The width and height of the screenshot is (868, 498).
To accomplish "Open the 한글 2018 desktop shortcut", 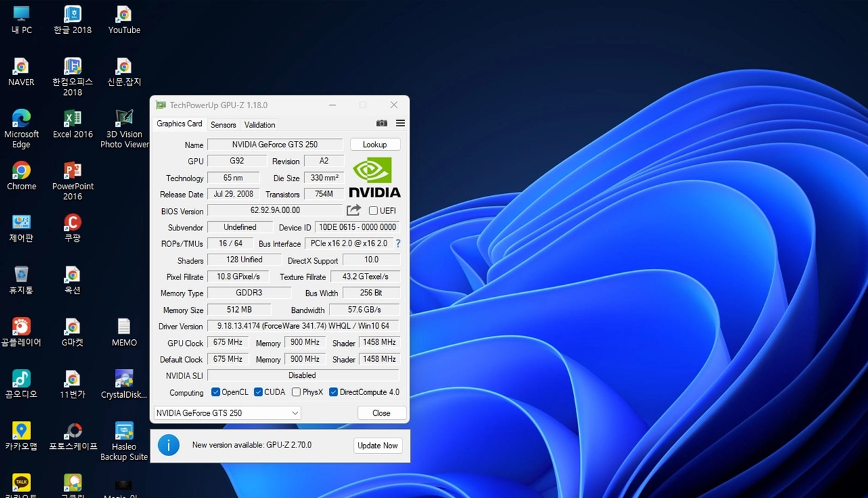I will (x=72, y=19).
